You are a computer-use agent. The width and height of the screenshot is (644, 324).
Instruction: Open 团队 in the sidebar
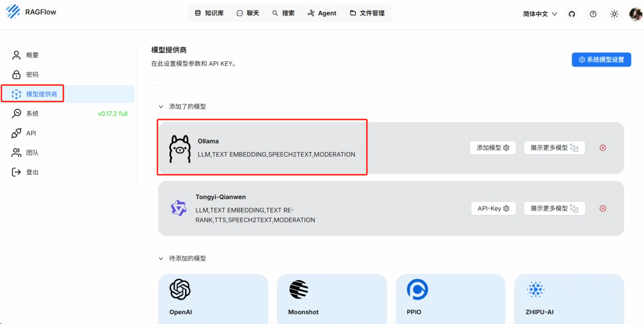(x=68, y=153)
